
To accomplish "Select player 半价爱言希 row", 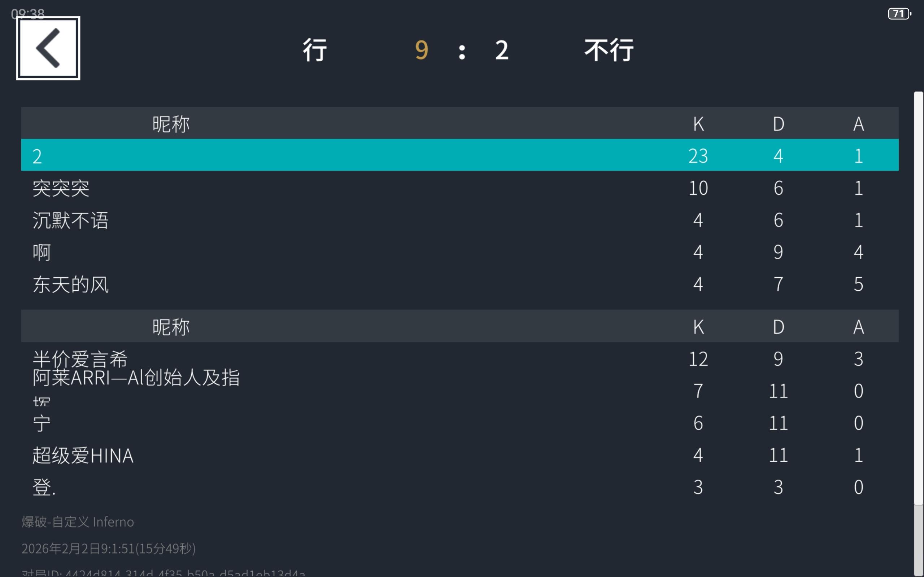I will (x=80, y=359).
